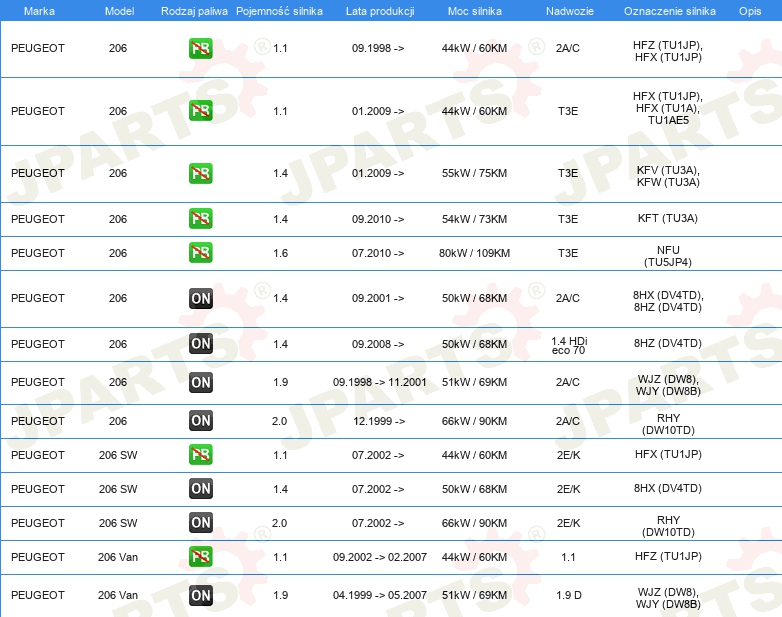Click the Marka column header
The image size is (782, 617).
click(38, 10)
